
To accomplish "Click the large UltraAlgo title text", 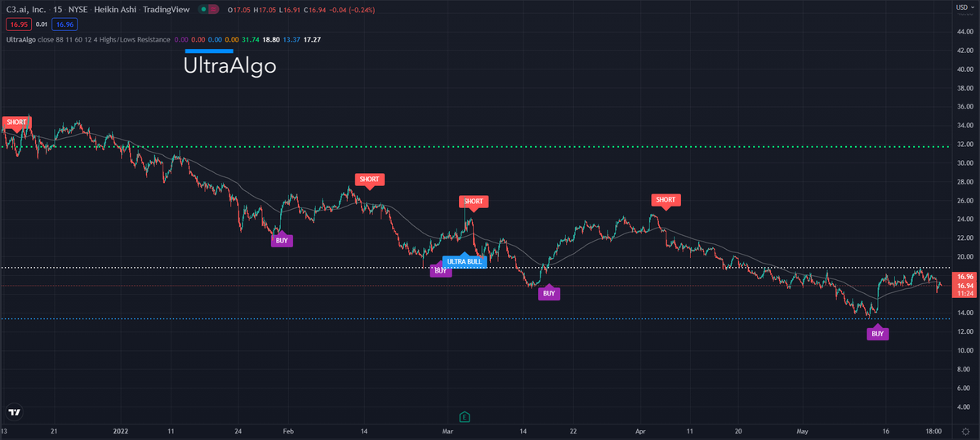I will (229, 67).
